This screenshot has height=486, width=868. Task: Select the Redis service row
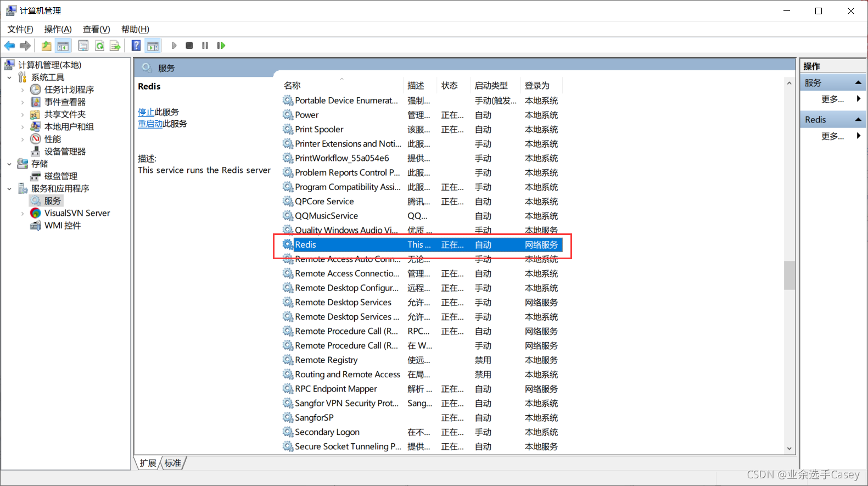422,245
